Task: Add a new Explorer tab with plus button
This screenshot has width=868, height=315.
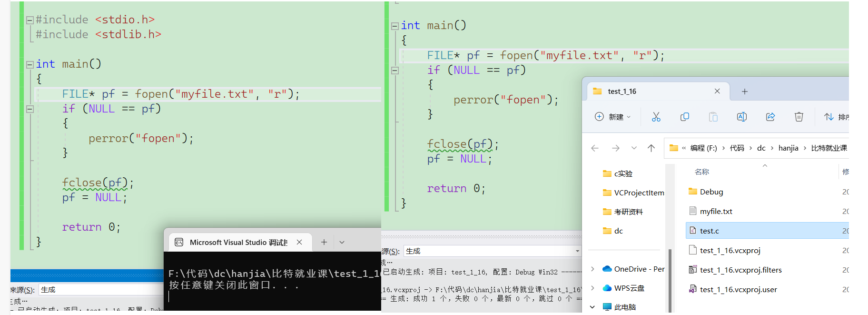Action: point(745,91)
